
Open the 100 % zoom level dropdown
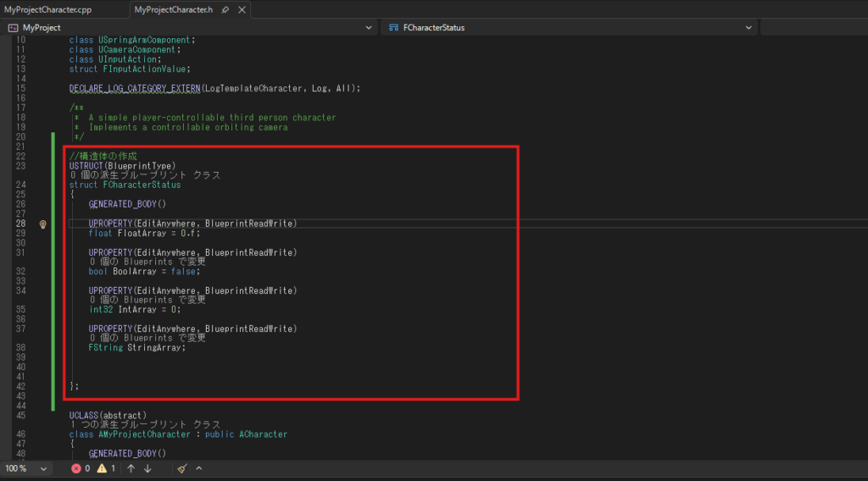(x=44, y=468)
